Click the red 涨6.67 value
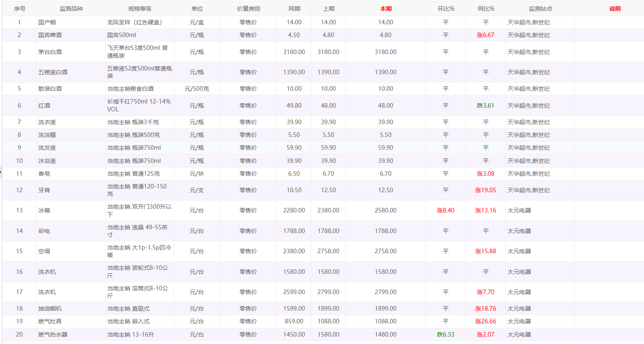644x344 pixels. pyautogui.click(x=486, y=35)
